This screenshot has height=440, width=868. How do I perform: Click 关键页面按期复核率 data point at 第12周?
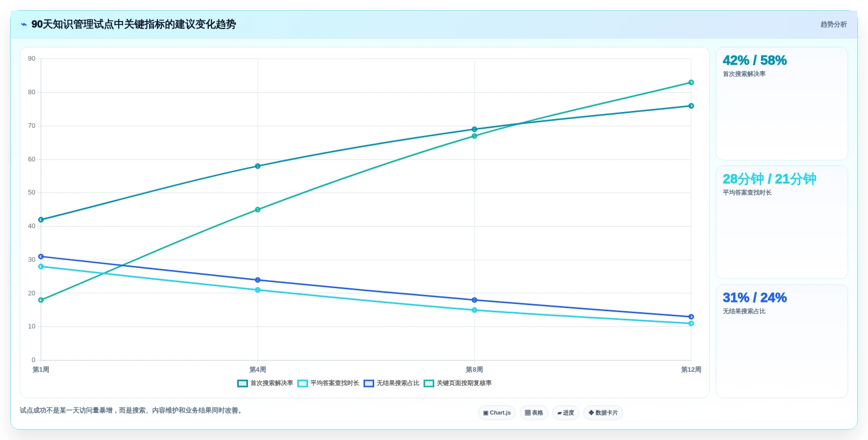click(691, 82)
